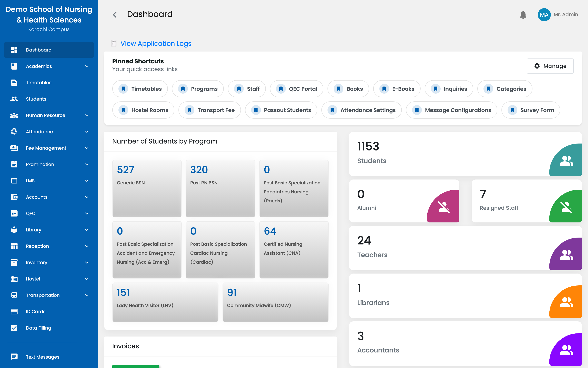Open the Programs pinned shortcut
Viewport: 588px width, 368px height.
198,89
